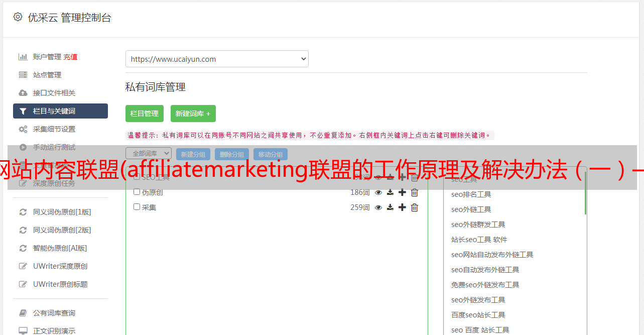Image resolution: width=644 pixels, height=335 pixels.
Task: Select keyword seo 百度 站长工具
Action: point(480,330)
